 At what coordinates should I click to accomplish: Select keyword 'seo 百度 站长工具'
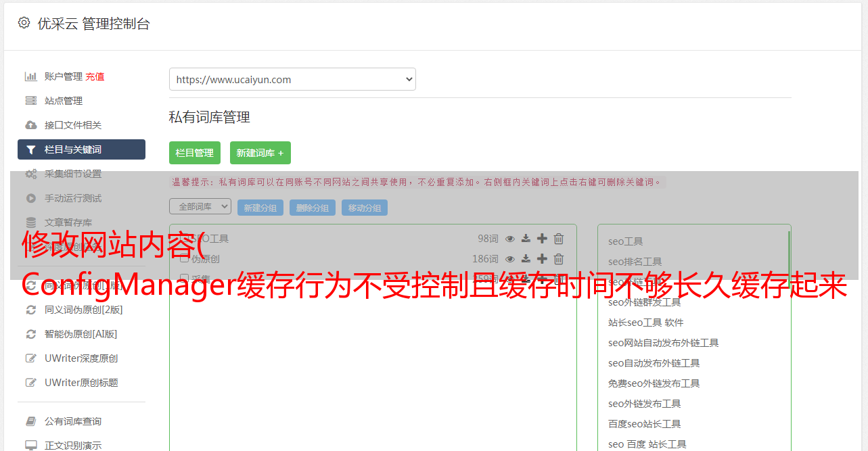647,444
